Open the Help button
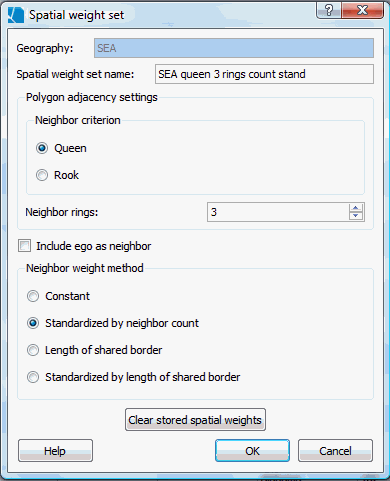Image resolution: width=390 pixels, height=481 pixels. tap(55, 451)
